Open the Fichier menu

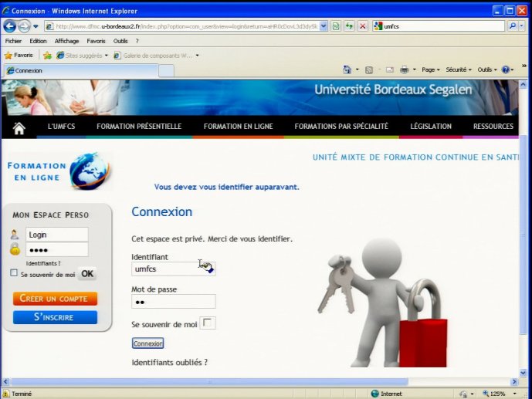point(13,41)
